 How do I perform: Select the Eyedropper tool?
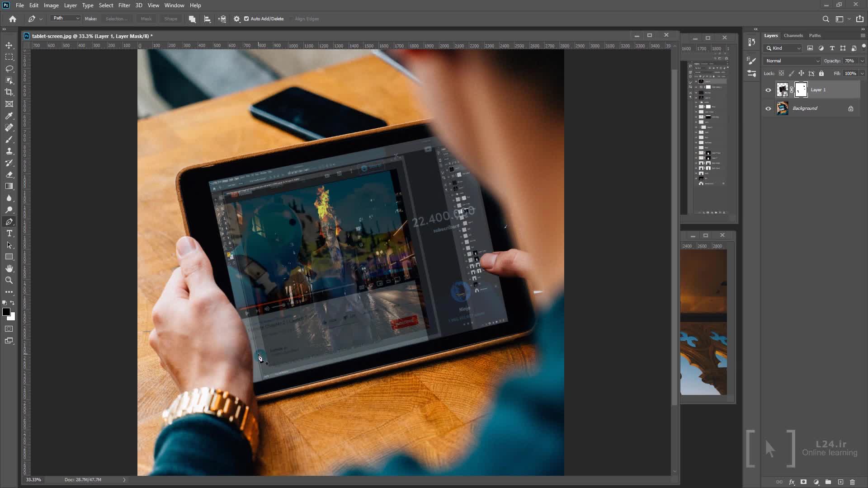9,116
